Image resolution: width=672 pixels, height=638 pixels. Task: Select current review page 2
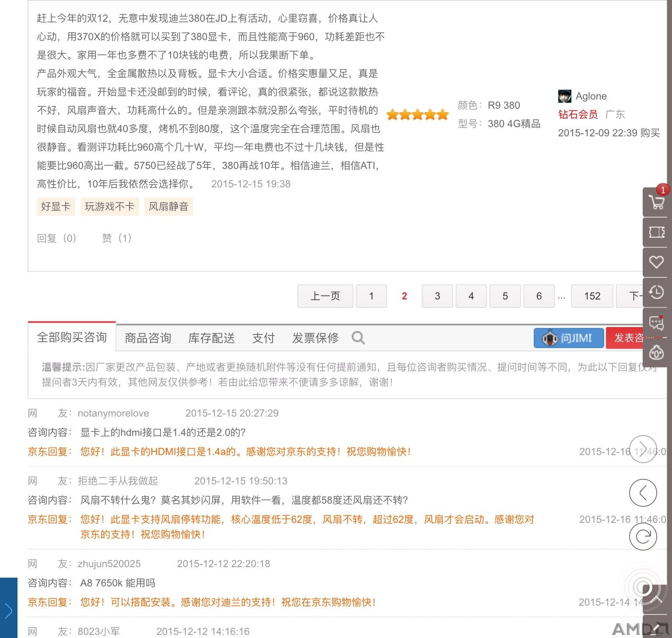(x=404, y=296)
